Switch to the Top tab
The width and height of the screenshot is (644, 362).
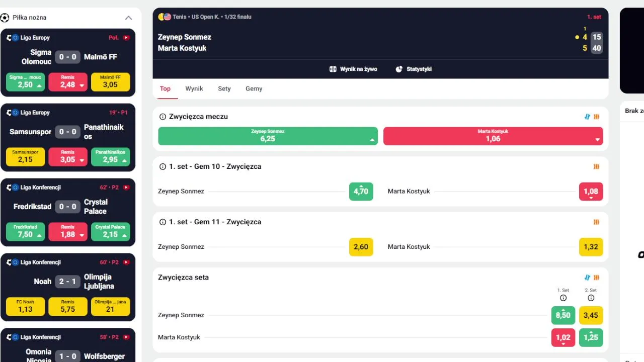165,88
